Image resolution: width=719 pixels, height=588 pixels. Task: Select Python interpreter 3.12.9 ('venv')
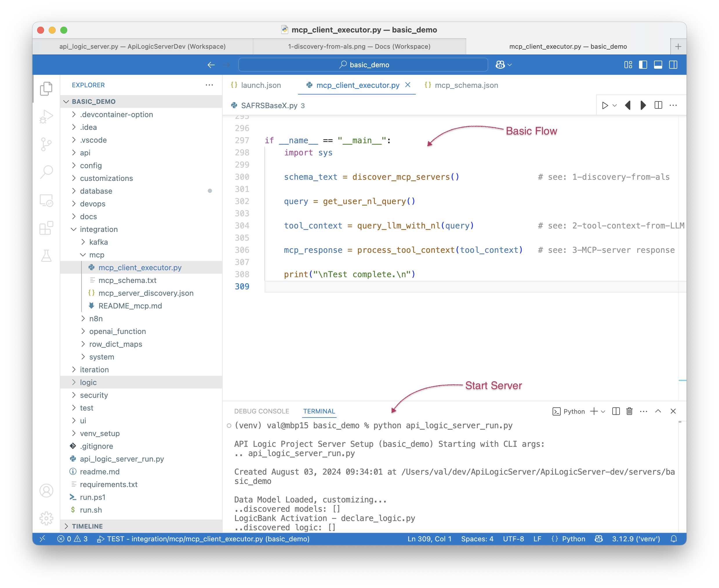click(636, 539)
